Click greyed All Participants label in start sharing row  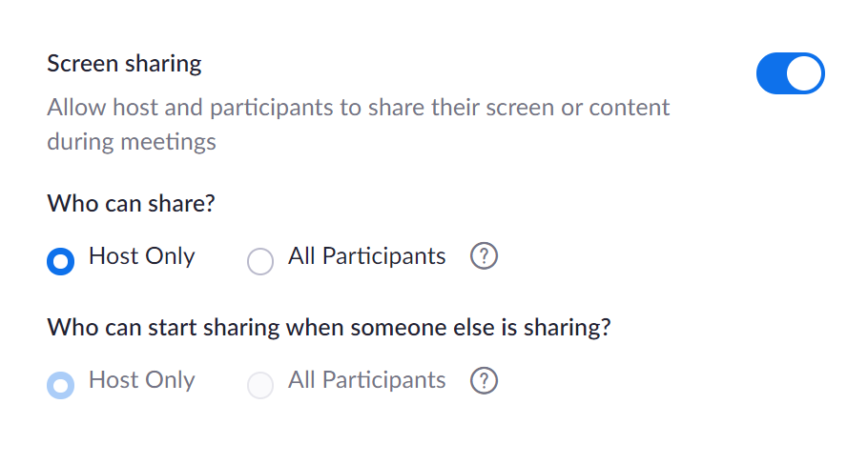coord(366,380)
